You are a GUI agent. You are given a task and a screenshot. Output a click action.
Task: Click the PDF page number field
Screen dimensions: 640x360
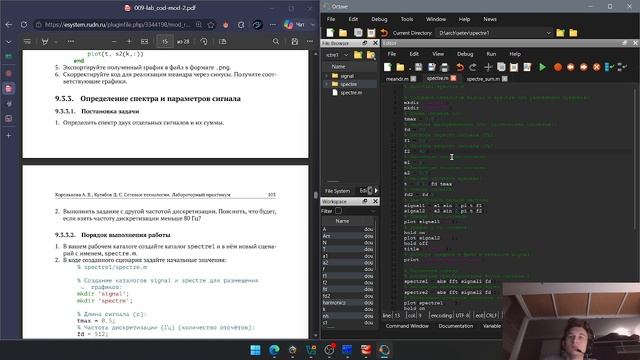click(x=164, y=41)
